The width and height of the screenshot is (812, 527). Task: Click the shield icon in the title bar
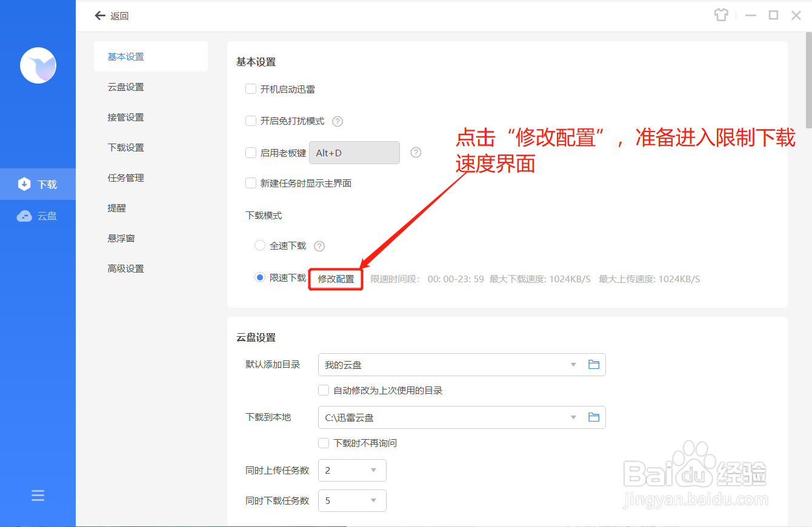click(721, 15)
